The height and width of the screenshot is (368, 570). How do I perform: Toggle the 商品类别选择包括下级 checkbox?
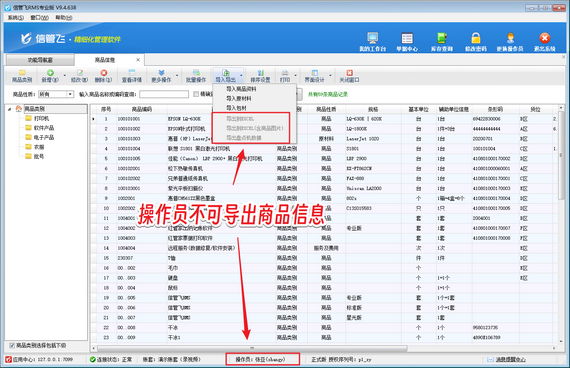pos(12,345)
